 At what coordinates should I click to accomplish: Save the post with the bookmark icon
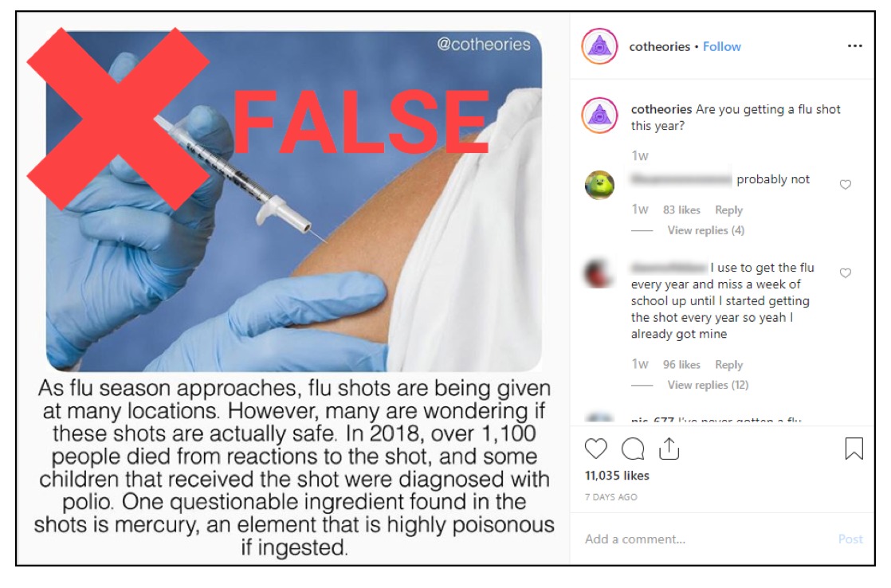pos(854,449)
